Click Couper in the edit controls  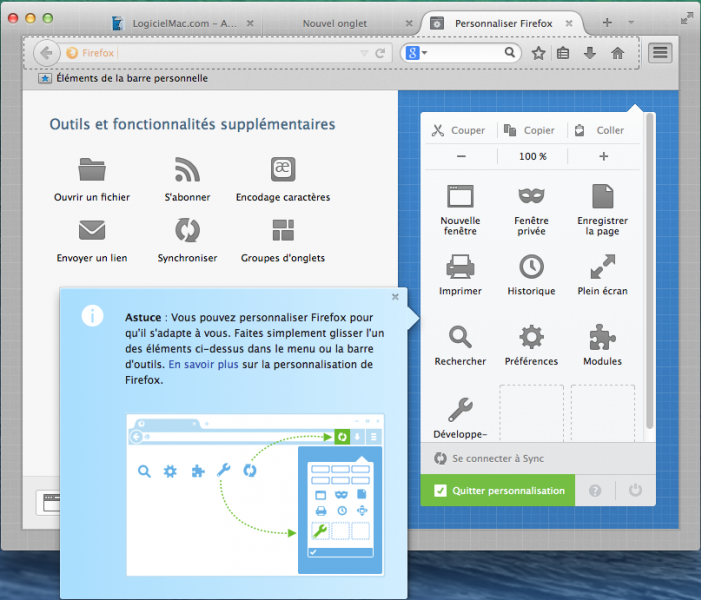[x=460, y=130]
